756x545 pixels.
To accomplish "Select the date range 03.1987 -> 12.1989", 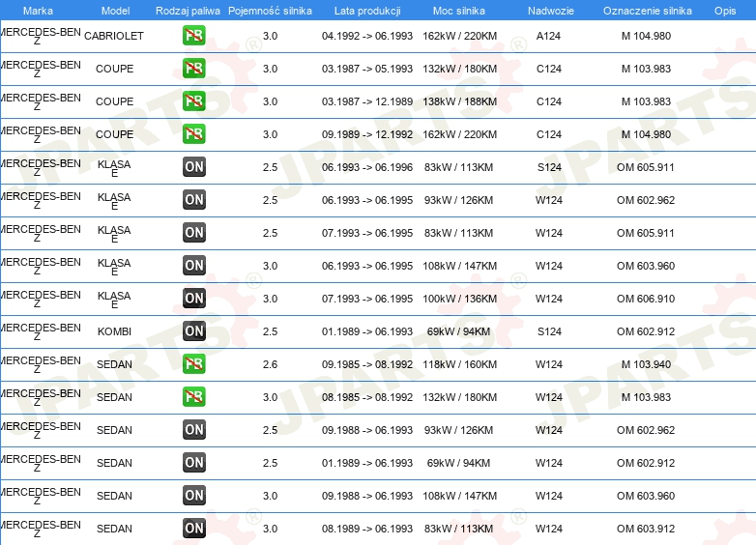I will pyautogui.click(x=367, y=101).
